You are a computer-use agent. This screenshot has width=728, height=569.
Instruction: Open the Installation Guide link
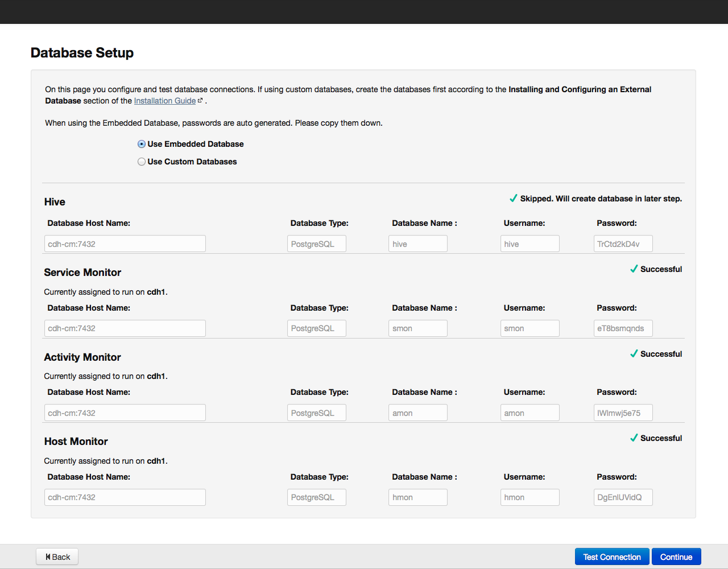pyautogui.click(x=165, y=101)
